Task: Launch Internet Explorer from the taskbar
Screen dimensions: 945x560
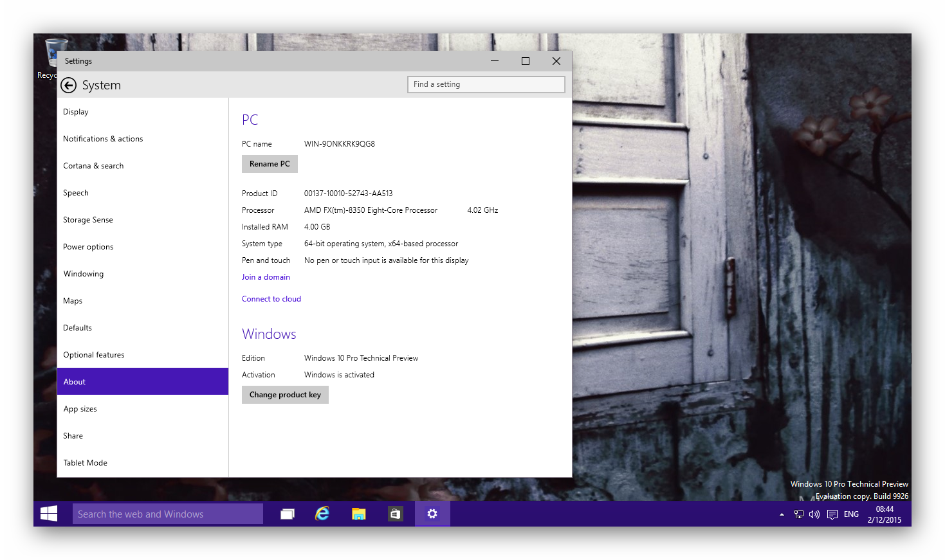Action: click(322, 514)
